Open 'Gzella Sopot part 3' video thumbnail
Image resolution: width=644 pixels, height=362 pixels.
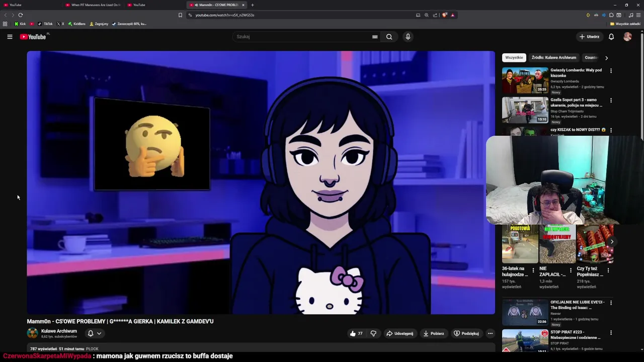[x=525, y=110]
